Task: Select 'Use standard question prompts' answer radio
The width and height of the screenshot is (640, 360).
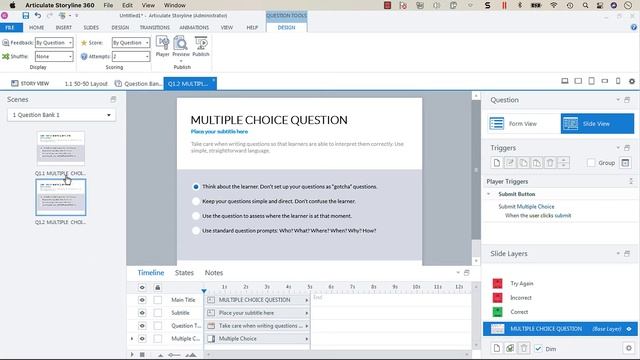Action: [196, 231]
